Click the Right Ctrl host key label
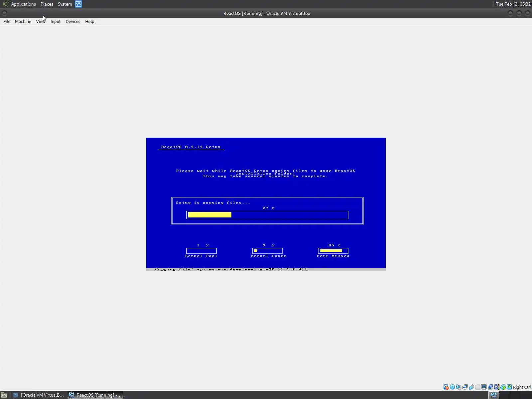Screen dimensions: 532x399 click(x=522, y=387)
